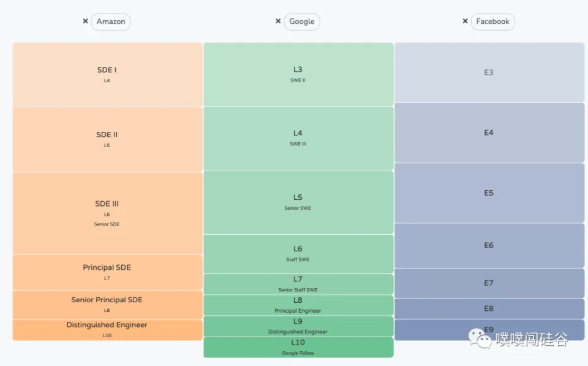
Task: Select Google L8 Principal Engineer block
Action: 298,305
